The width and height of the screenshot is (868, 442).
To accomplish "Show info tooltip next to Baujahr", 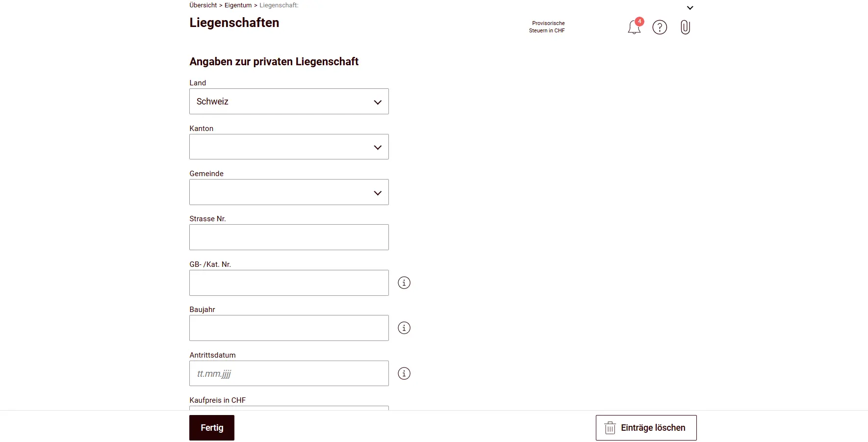I will click(404, 328).
